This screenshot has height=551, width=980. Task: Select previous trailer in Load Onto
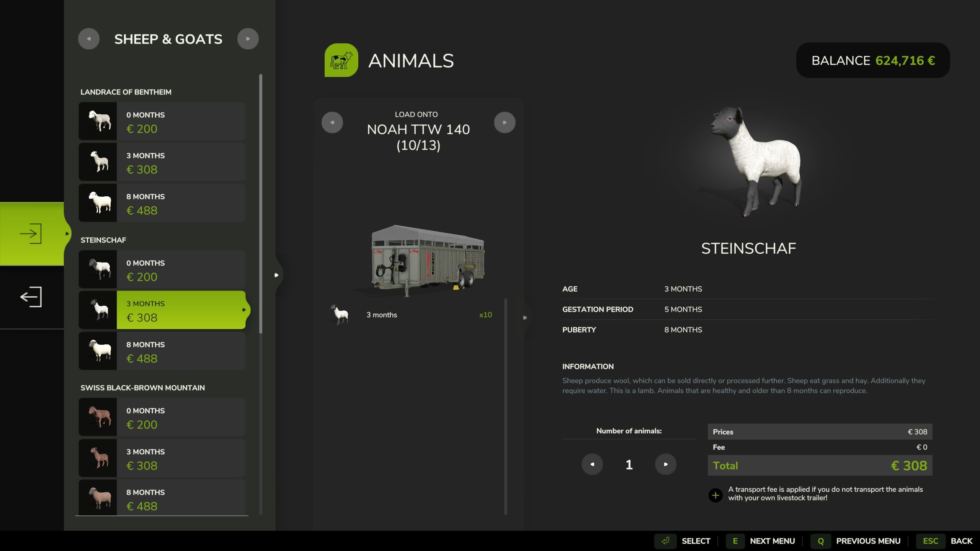click(332, 122)
